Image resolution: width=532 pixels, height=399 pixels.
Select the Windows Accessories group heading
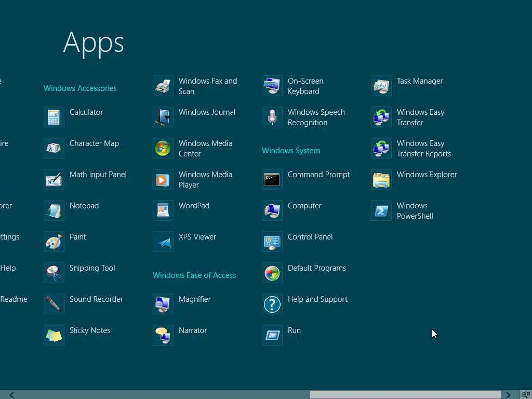(x=80, y=88)
